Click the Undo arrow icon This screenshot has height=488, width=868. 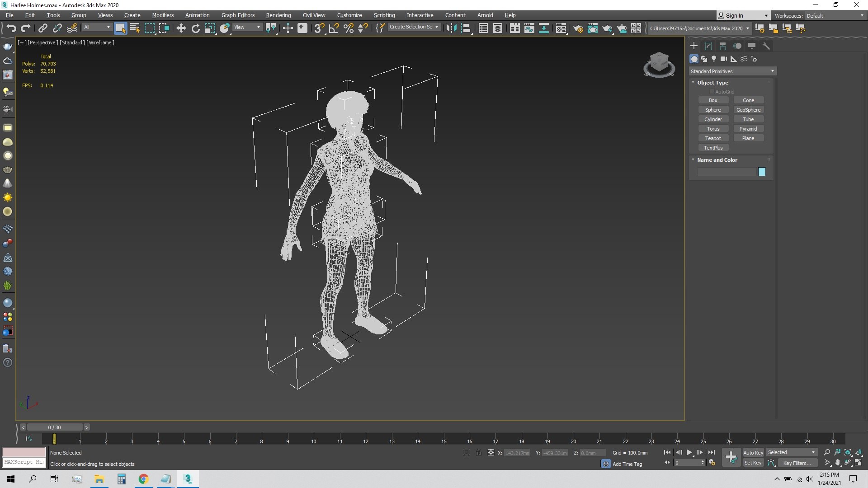point(11,28)
